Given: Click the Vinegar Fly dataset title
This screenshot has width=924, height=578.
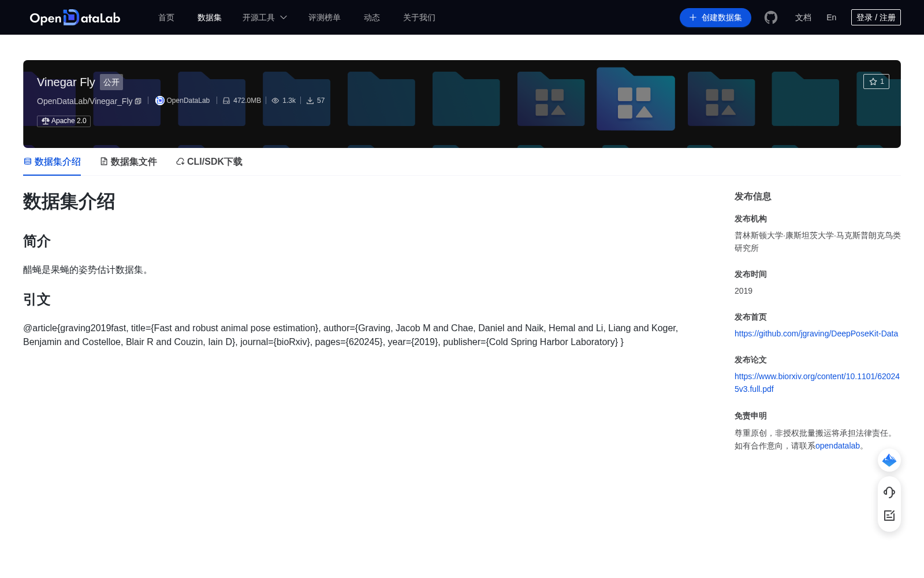Looking at the screenshot, I should [x=66, y=82].
